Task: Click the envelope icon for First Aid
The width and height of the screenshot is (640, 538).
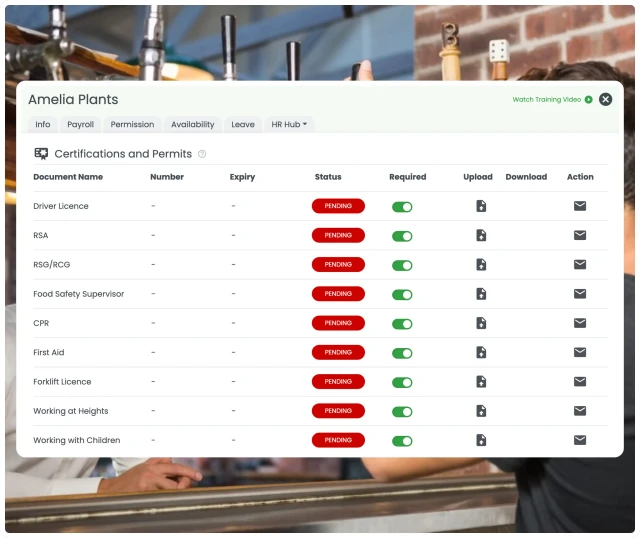Action: coord(580,352)
